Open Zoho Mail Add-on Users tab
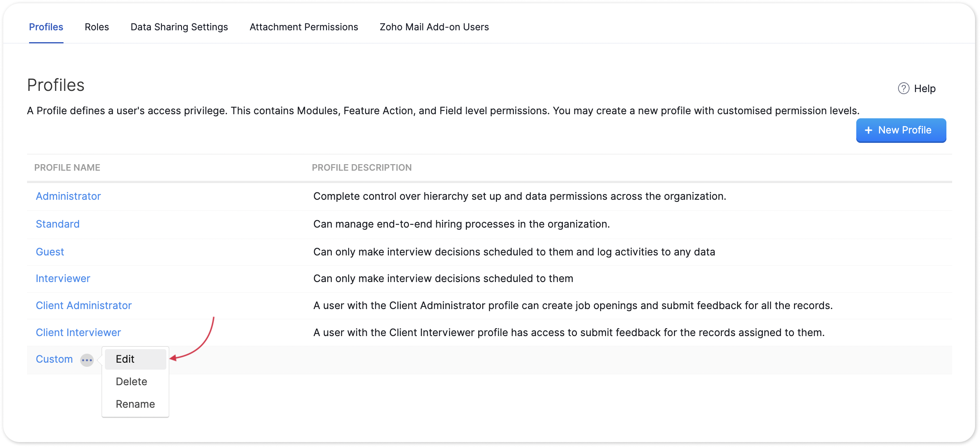The width and height of the screenshot is (980, 447). (434, 27)
